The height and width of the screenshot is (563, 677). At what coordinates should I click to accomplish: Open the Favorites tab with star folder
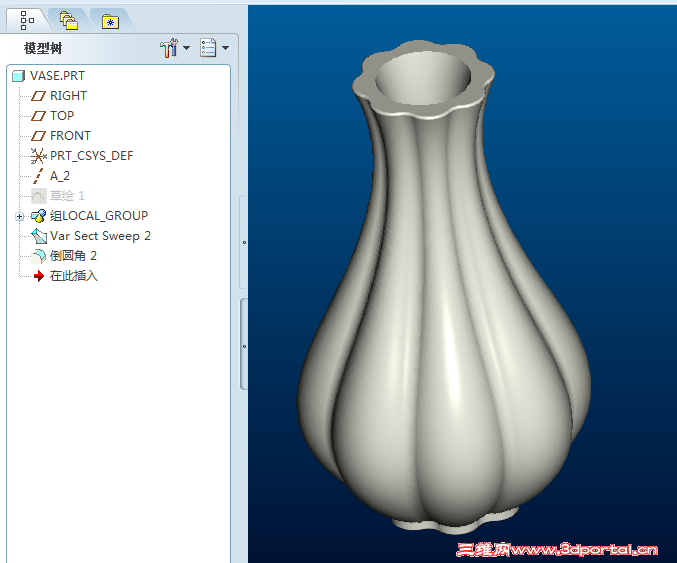click(110, 21)
